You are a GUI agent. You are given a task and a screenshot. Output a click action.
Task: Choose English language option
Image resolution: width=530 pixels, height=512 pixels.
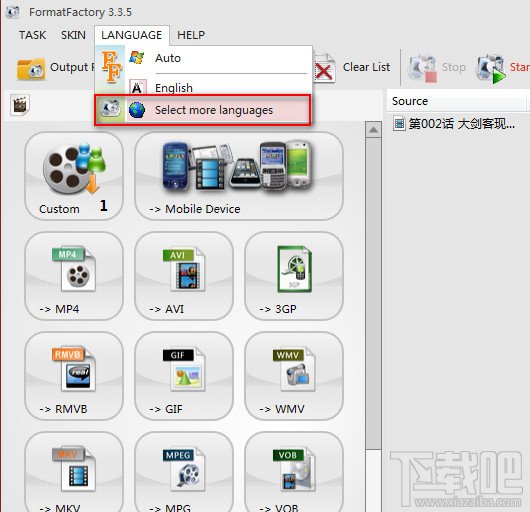click(218, 87)
